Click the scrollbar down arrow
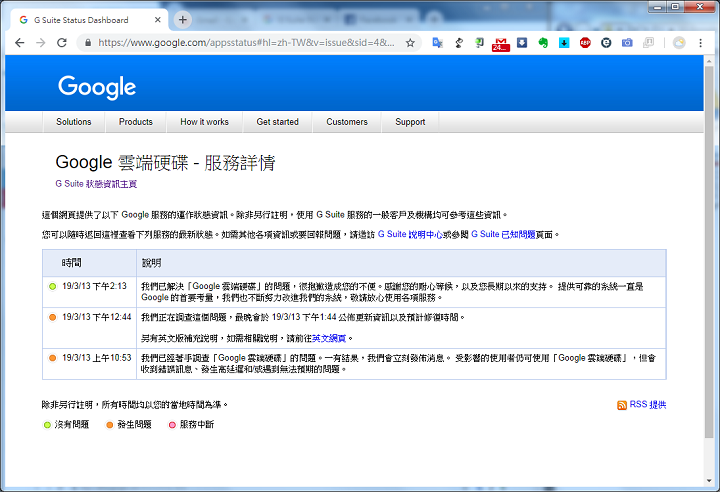This screenshot has width=720, height=492. pyautogui.click(x=709, y=481)
